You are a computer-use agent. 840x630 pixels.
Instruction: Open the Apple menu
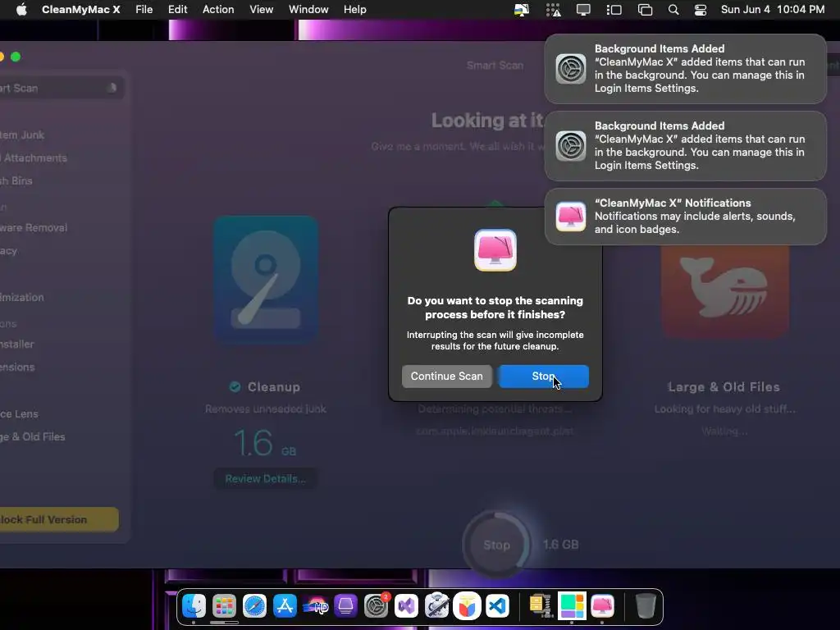[x=21, y=10]
